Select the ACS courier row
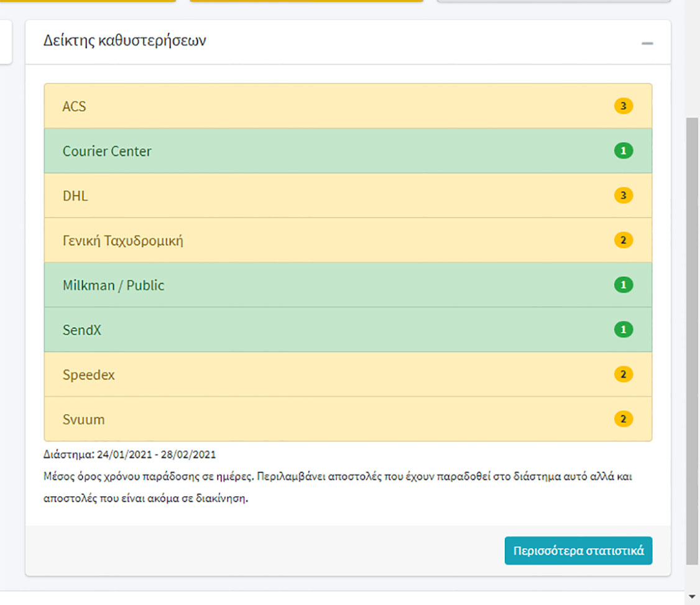700x605 pixels. coord(348,106)
